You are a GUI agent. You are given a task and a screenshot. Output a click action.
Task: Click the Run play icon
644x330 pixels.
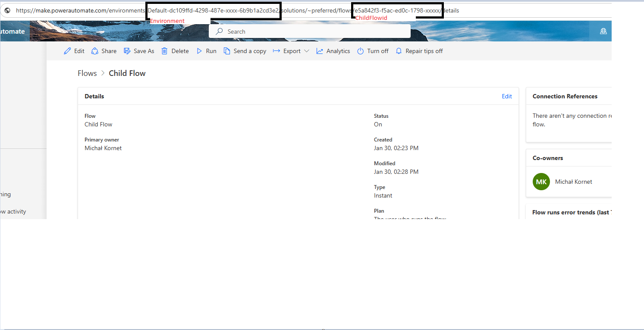(x=199, y=51)
